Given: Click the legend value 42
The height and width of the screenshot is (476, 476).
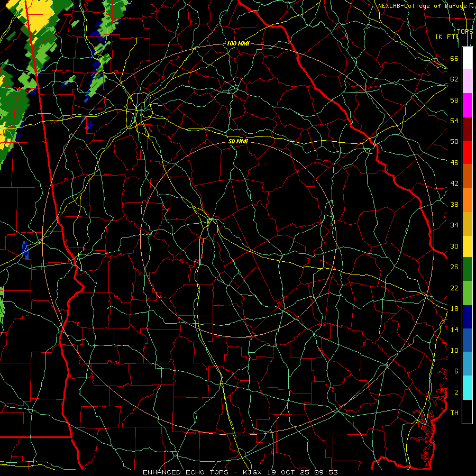Looking at the screenshot, I should click(454, 184).
